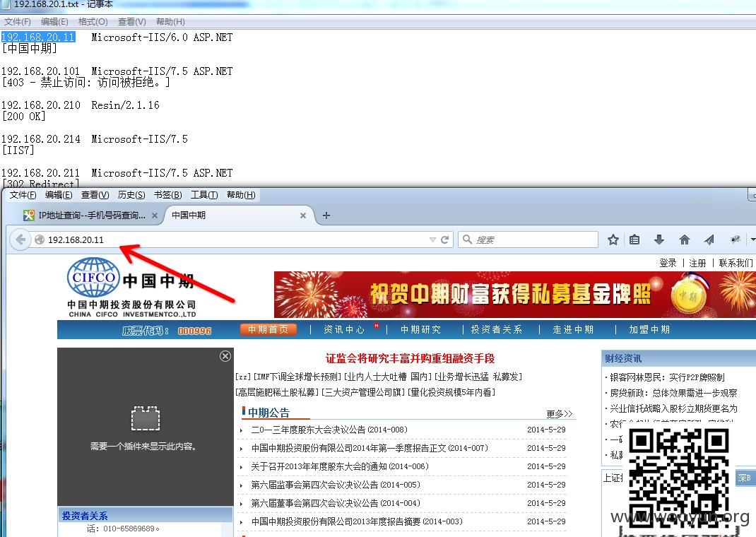756x537 pixels.
Task: Open Notepad 查看(V) menu
Action: [x=131, y=22]
